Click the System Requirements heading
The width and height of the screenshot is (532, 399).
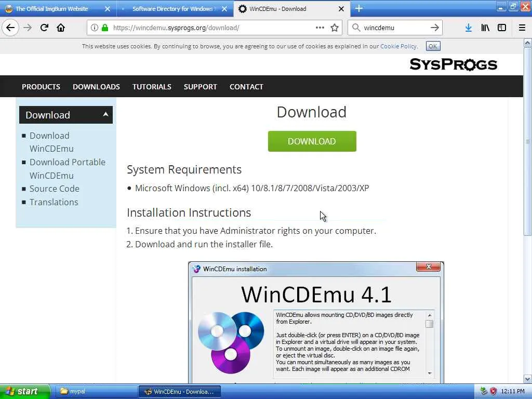pyautogui.click(x=184, y=169)
